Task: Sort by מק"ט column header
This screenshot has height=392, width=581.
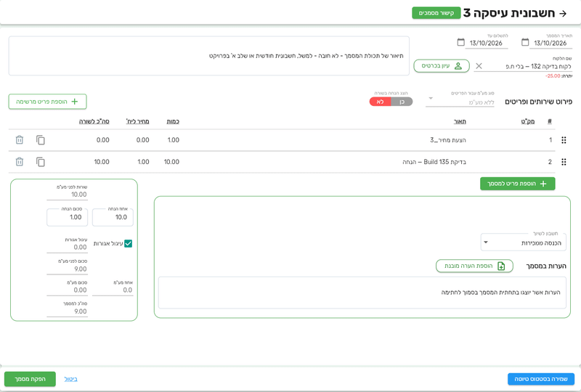Action: pyautogui.click(x=528, y=121)
